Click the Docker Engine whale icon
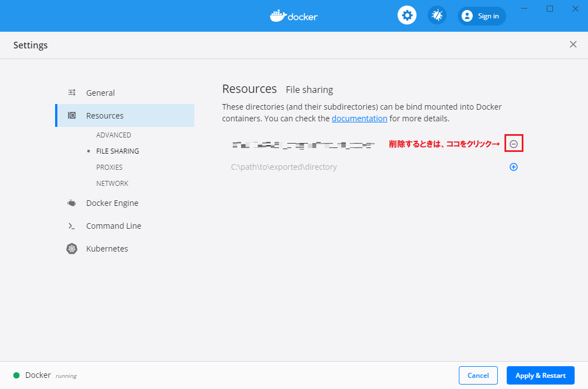 (x=72, y=203)
